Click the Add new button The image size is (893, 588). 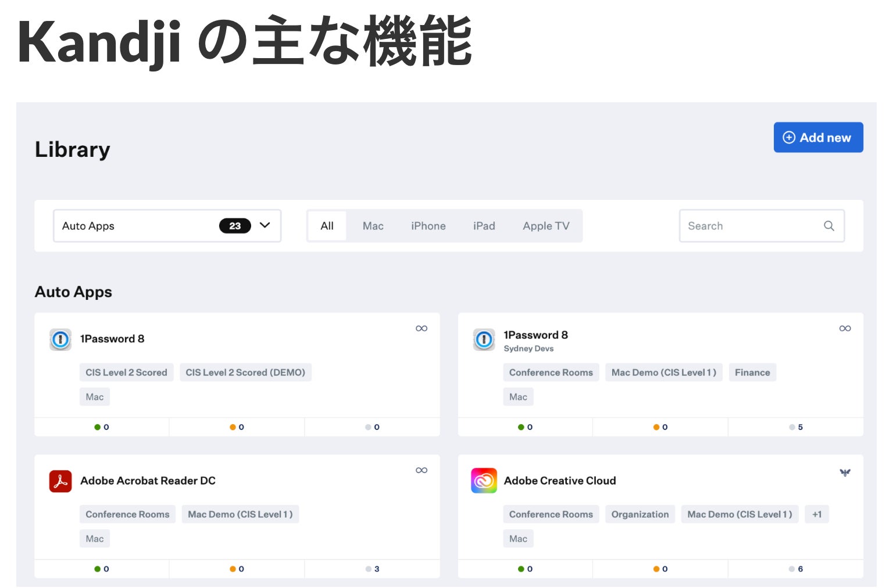(818, 138)
